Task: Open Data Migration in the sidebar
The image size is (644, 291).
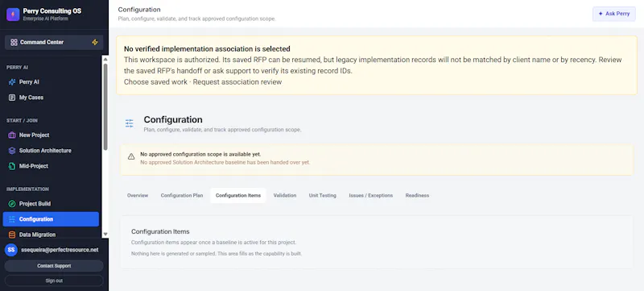Action: tap(51, 235)
